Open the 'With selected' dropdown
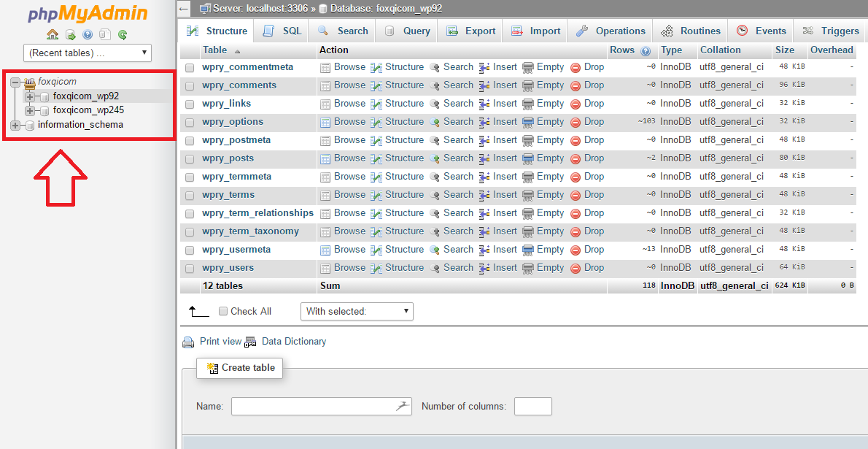The width and height of the screenshot is (868, 449). click(357, 310)
